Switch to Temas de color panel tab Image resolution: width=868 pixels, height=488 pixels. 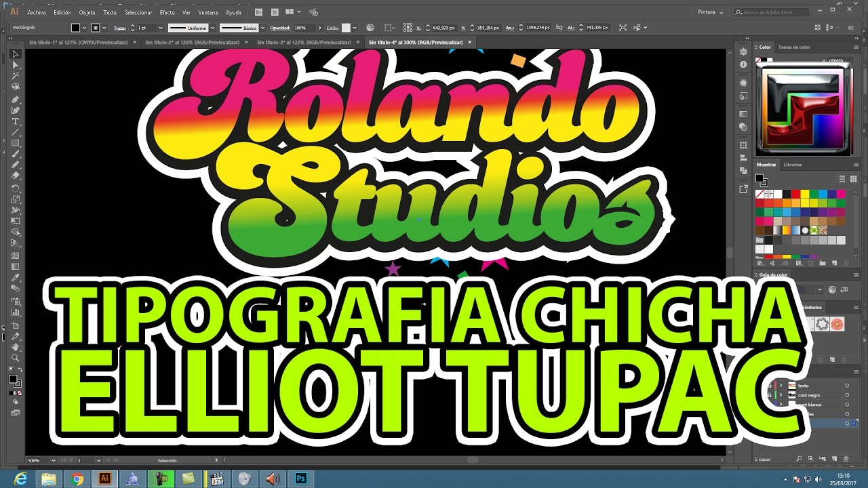(x=794, y=47)
